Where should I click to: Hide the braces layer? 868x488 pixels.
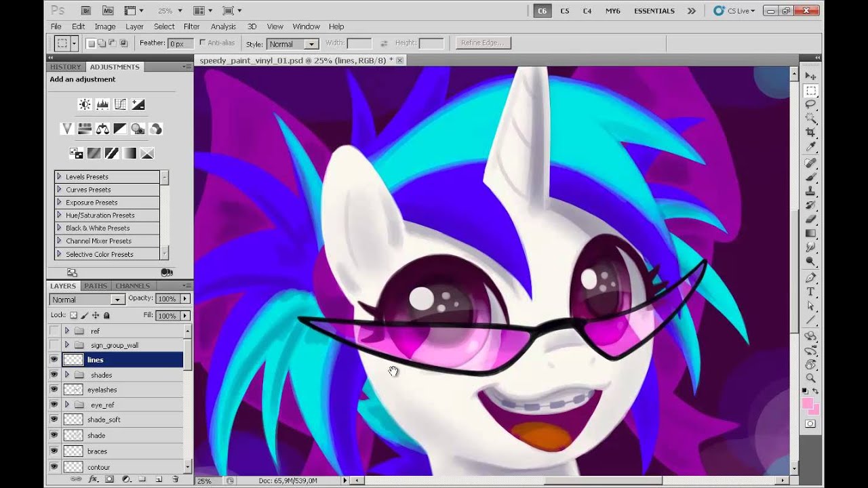click(54, 451)
